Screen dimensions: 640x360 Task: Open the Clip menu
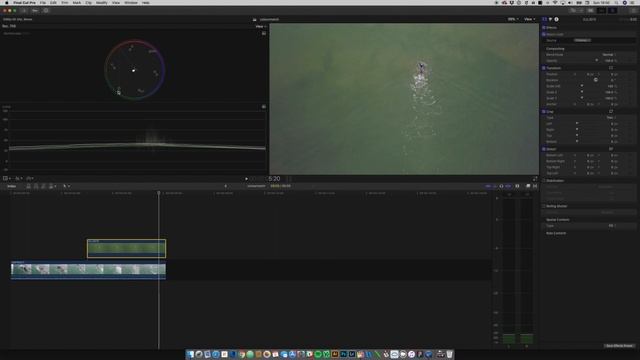[88, 2]
